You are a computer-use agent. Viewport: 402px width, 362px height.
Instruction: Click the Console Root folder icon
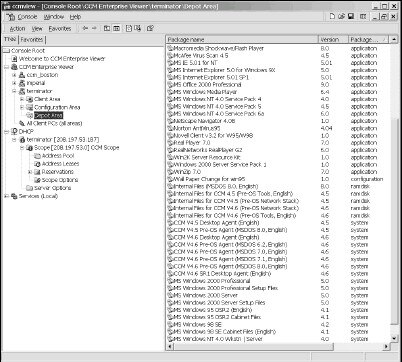(7, 51)
